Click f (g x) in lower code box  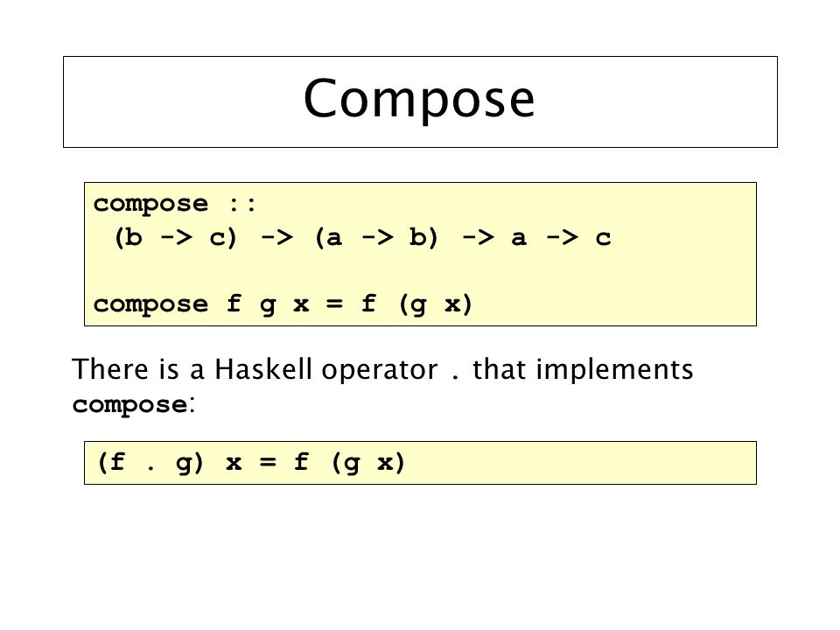tap(349, 462)
